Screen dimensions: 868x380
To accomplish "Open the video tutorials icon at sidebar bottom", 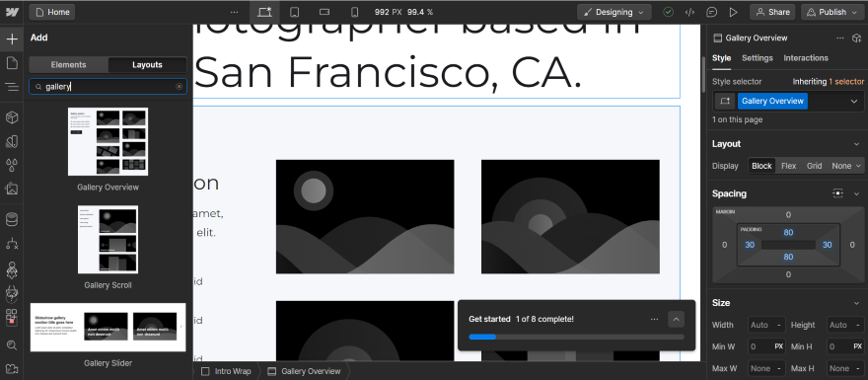I will pyautogui.click(x=12, y=369).
